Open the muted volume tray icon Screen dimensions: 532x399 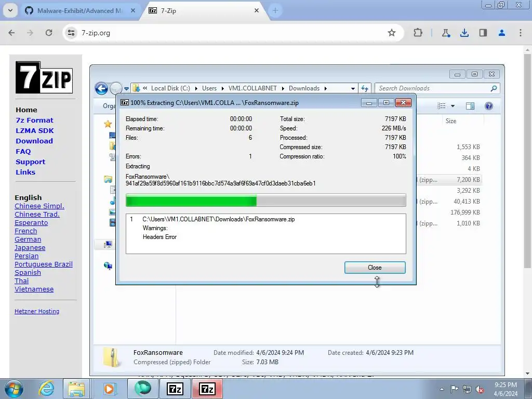tap(480, 389)
